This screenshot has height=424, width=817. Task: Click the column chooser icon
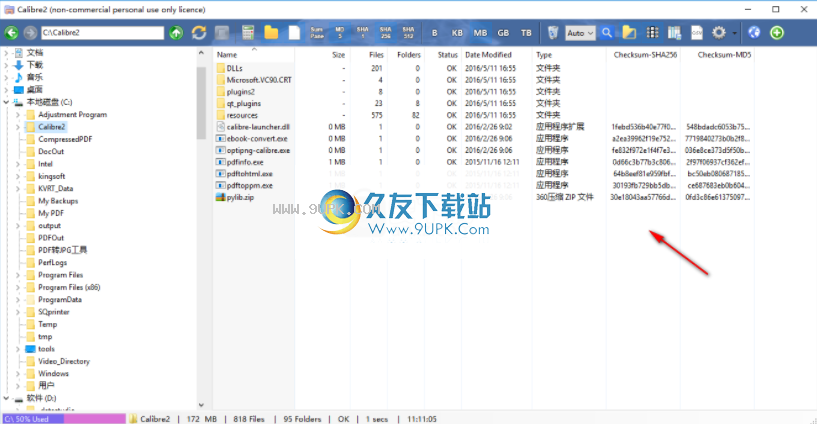tap(675, 33)
